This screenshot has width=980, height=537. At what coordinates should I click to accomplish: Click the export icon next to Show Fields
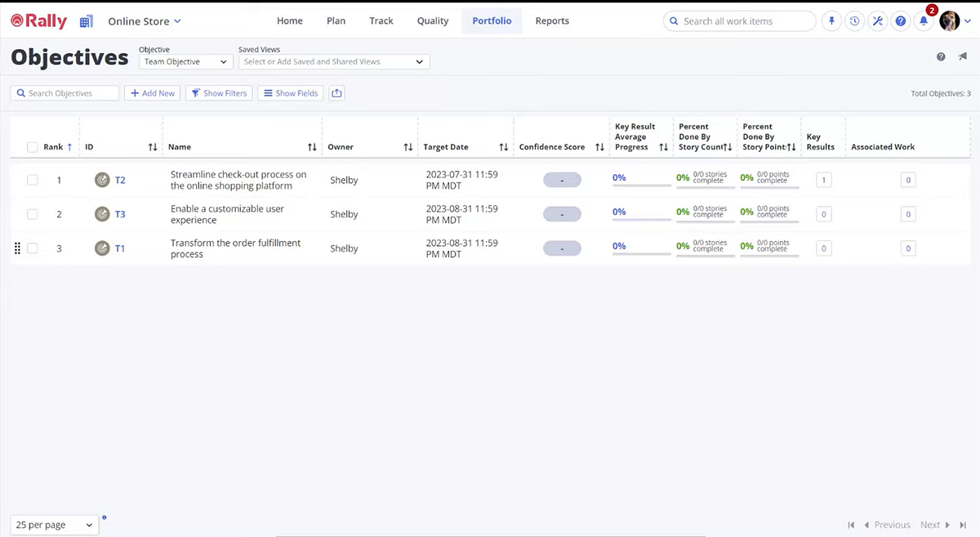pos(336,92)
